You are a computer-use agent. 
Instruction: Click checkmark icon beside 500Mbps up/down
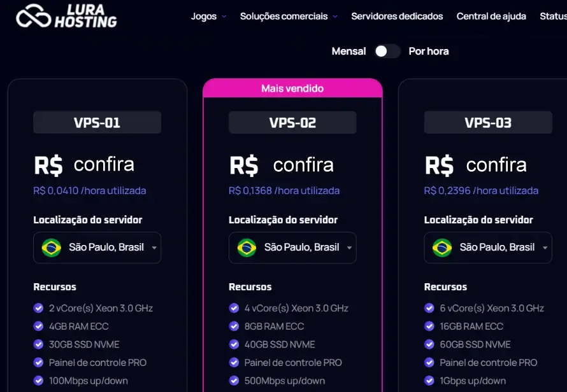click(234, 381)
